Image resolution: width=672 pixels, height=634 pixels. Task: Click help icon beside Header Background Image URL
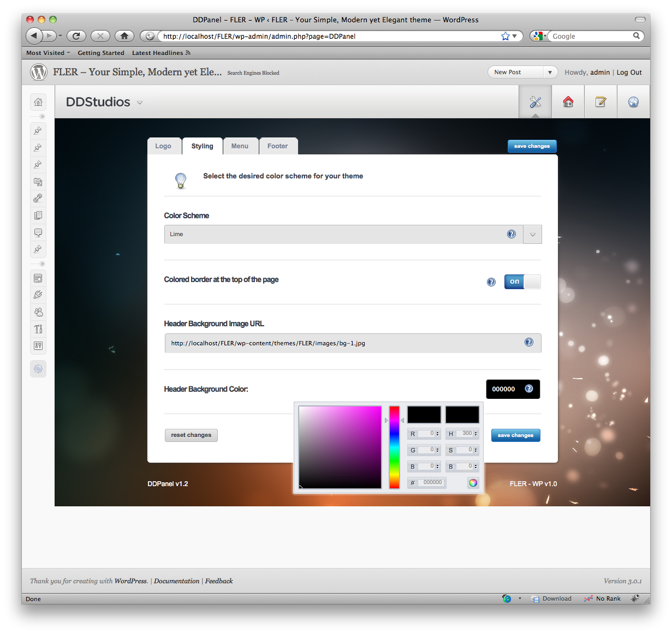[x=529, y=342]
